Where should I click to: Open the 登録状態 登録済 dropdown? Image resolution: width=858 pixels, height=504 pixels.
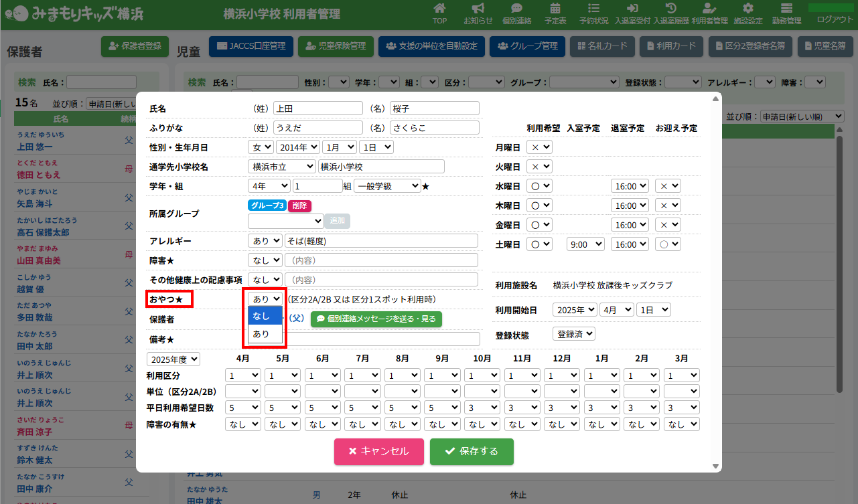pyautogui.click(x=573, y=334)
